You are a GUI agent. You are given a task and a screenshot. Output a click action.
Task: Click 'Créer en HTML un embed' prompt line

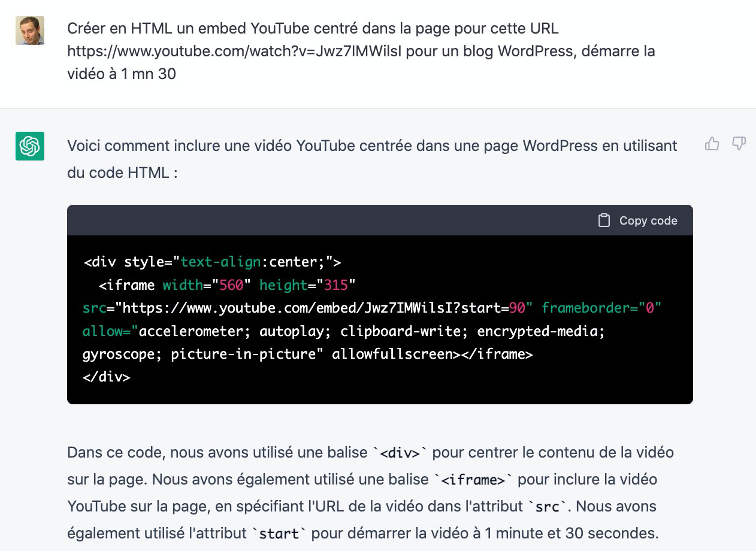[x=313, y=28]
